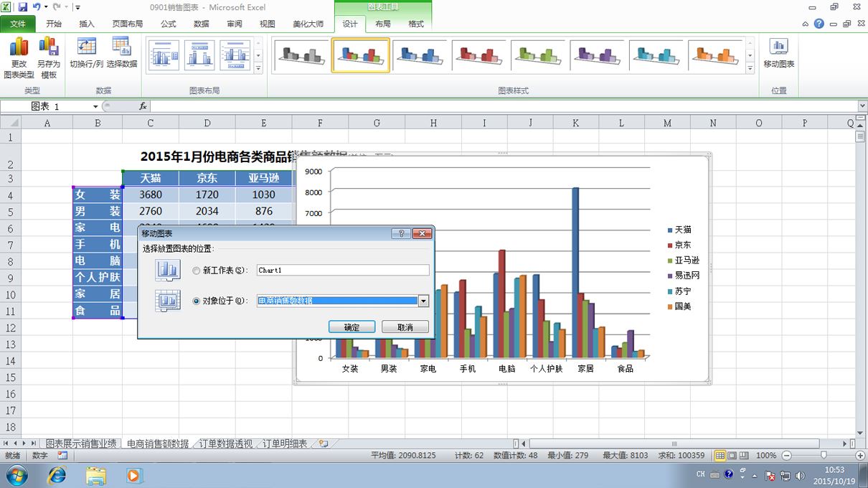Select the 新工作表 radio button
The height and width of the screenshot is (488, 868).
coord(197,271)
